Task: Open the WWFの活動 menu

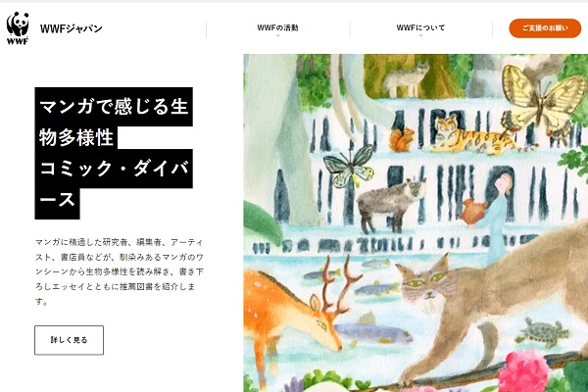Action: [277, 27]
